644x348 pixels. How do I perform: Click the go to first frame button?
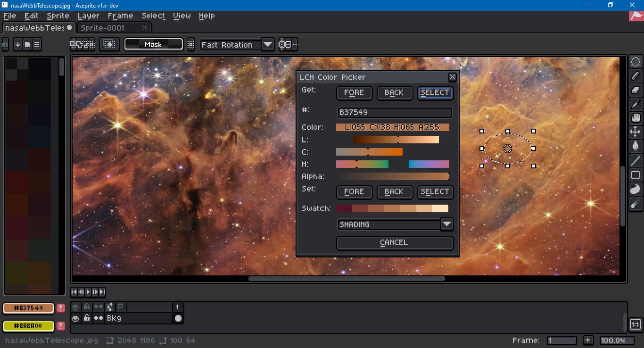[x=74, y=292]
